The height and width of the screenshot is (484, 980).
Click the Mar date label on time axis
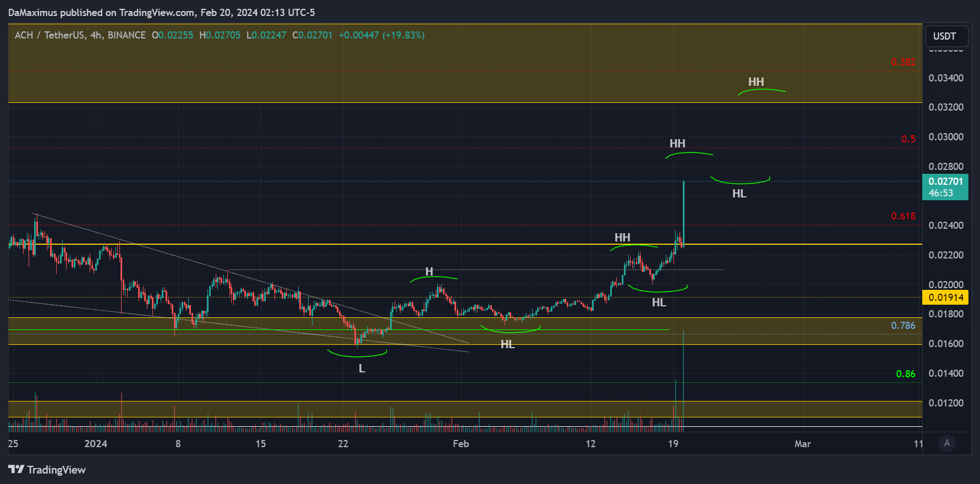click(x=803, y=444)
